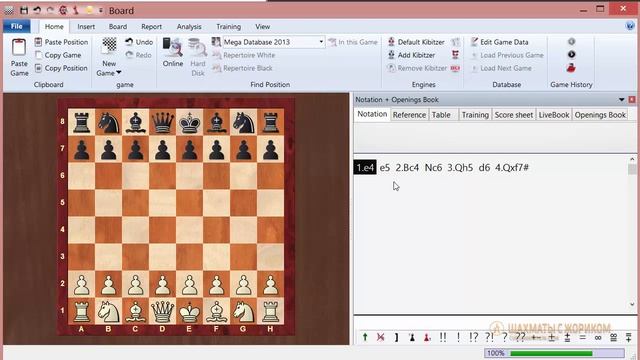Click the red icon in Game History
Image resolution: width=640 pixels, height=360 pixels.
tap(571, 68)
